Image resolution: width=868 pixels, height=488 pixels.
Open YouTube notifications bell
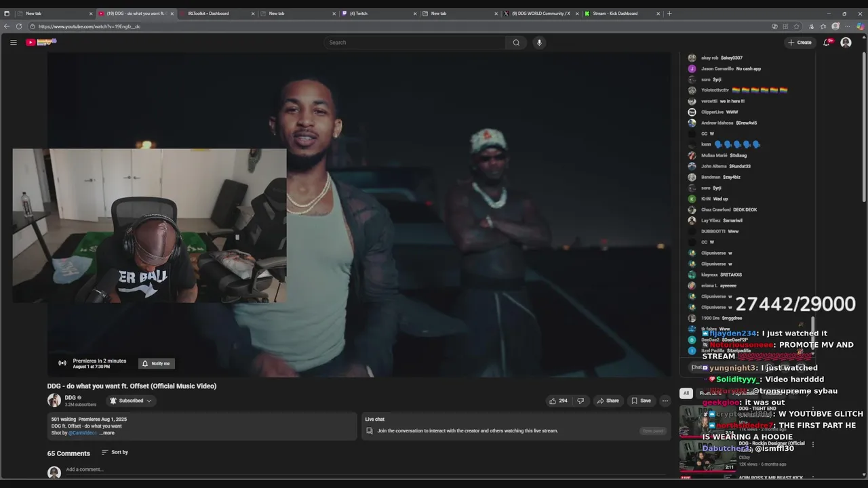click(x=827, y=42)
